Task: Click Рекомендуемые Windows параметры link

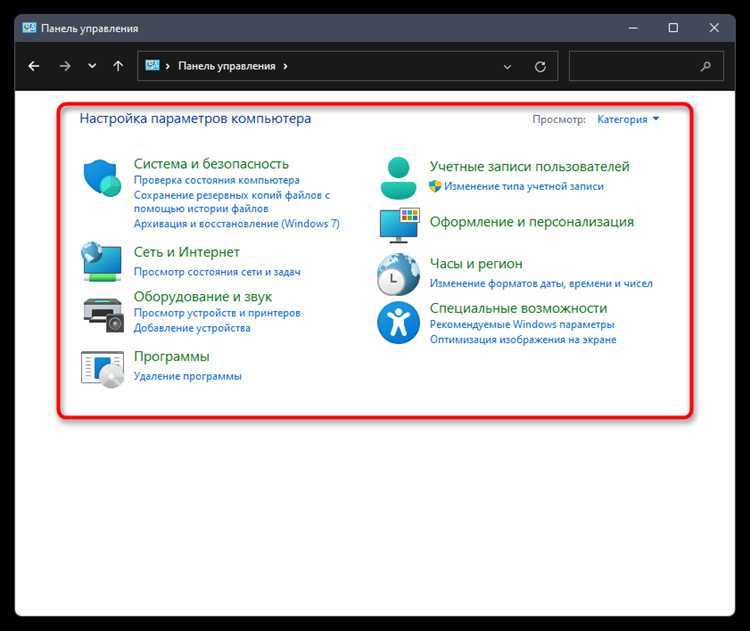Action: (522, 324)
